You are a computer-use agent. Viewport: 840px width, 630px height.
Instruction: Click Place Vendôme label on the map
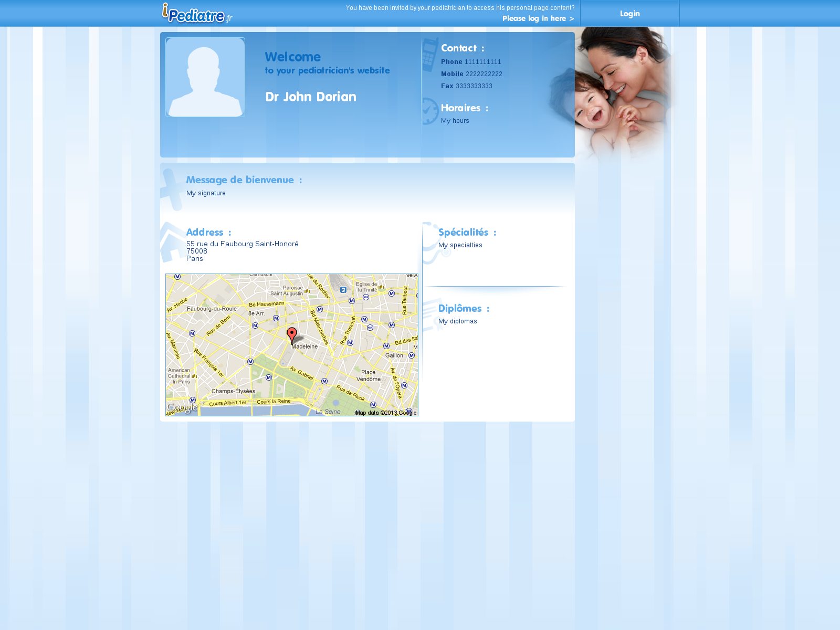(x=368, y=375)
